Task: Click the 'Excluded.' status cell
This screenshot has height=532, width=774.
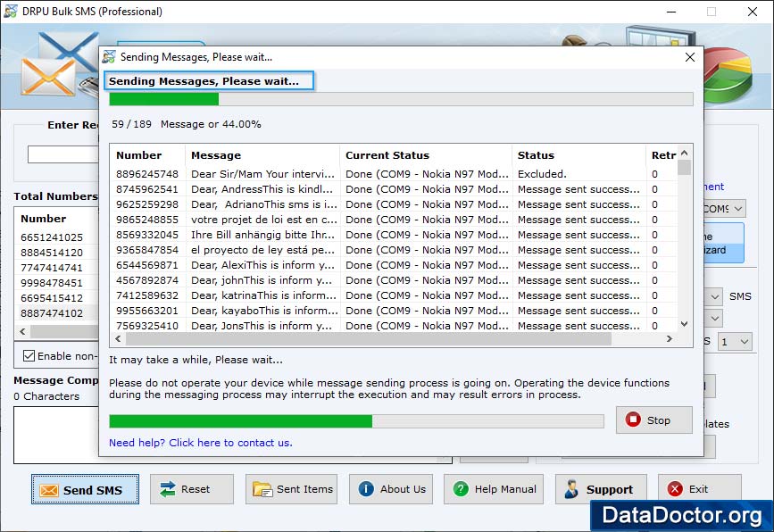Action: point(542,174)
